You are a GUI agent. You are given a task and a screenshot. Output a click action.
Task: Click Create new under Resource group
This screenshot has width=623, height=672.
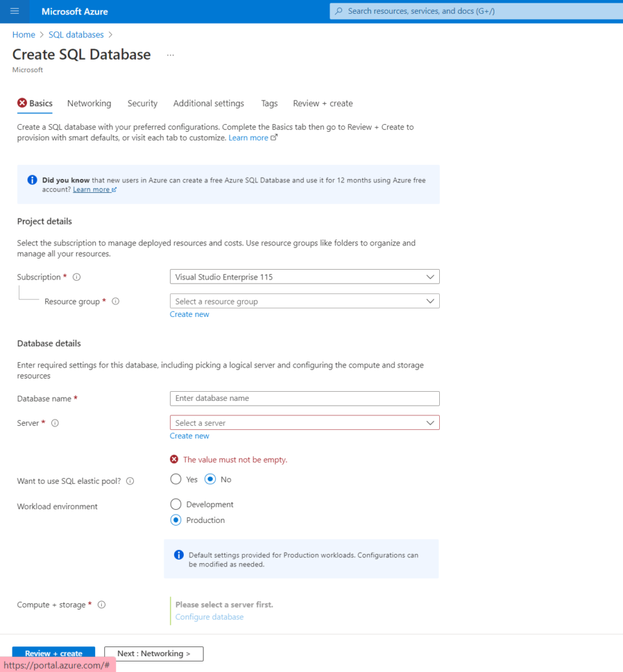190,314
